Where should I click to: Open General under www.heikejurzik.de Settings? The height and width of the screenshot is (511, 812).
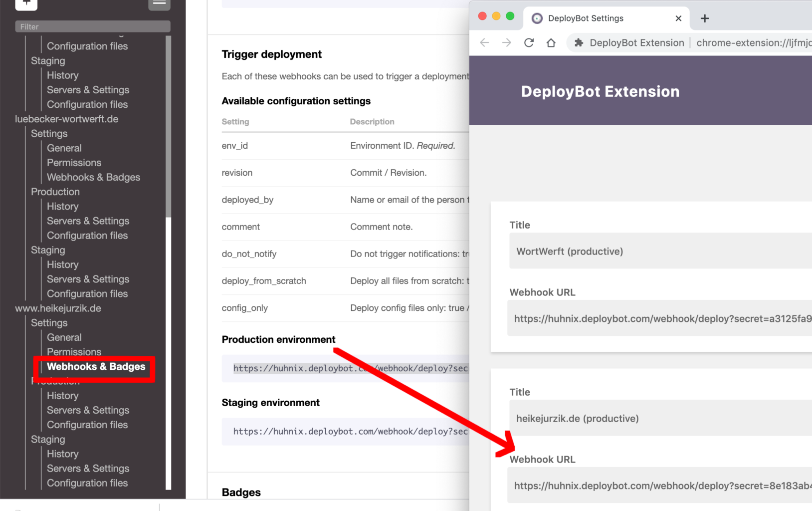(64, 337)
